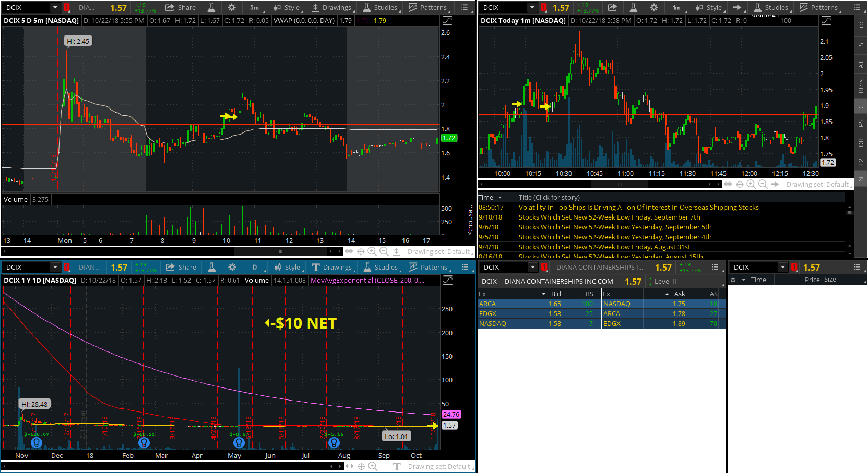
Task: Toggle the PS sidebar gadget
Action: [x=861, y=124]
